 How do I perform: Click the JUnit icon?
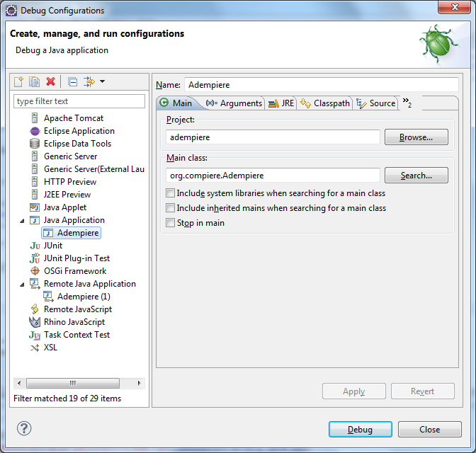(35, 246)
